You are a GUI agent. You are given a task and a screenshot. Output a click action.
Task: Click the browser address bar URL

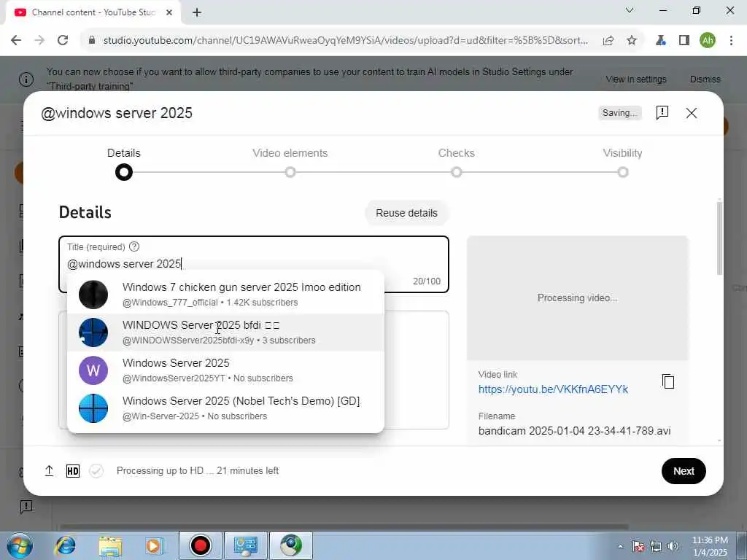(x=345, y=41)
